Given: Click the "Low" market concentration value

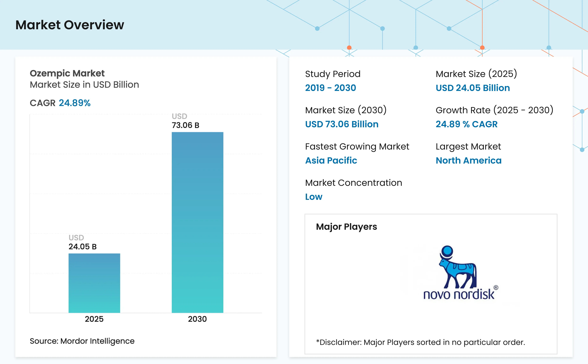Looking at the screenshot, I should [314, 197].
